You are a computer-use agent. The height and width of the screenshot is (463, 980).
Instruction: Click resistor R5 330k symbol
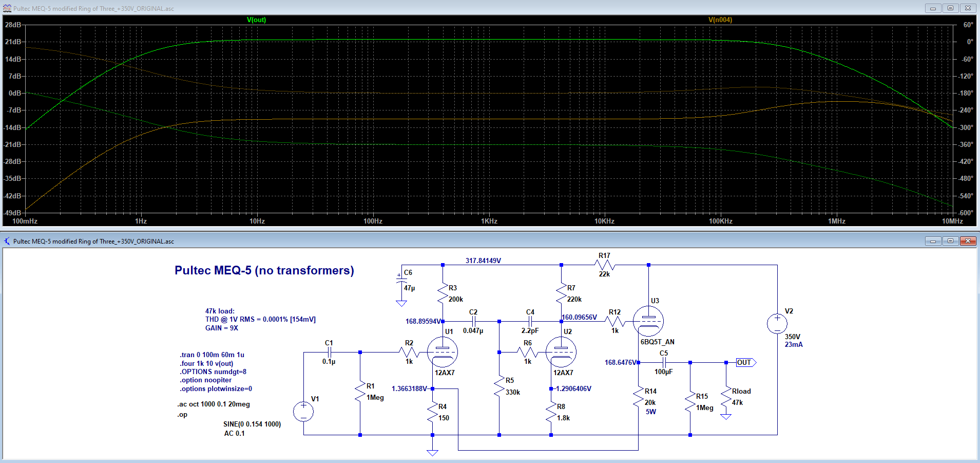(x=499, y=386)
